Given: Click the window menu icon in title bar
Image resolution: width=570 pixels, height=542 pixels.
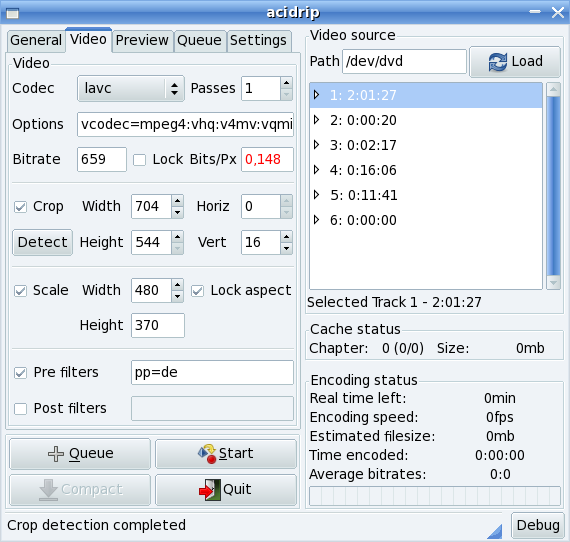Looking at the screenshot, I should point(12,13).
